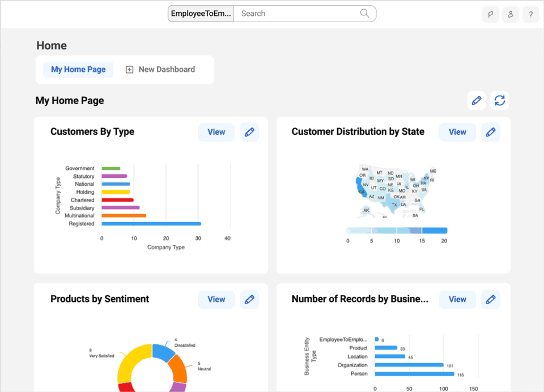Viewport: 544px width, 392px height.
Task: View Number of Records by Business chart
Action: pos(457,299)
